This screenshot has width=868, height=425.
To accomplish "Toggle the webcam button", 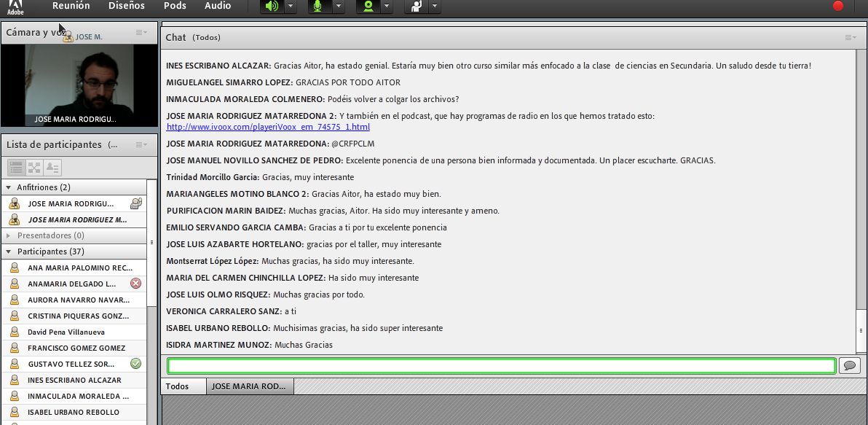I will coord(368,6).
